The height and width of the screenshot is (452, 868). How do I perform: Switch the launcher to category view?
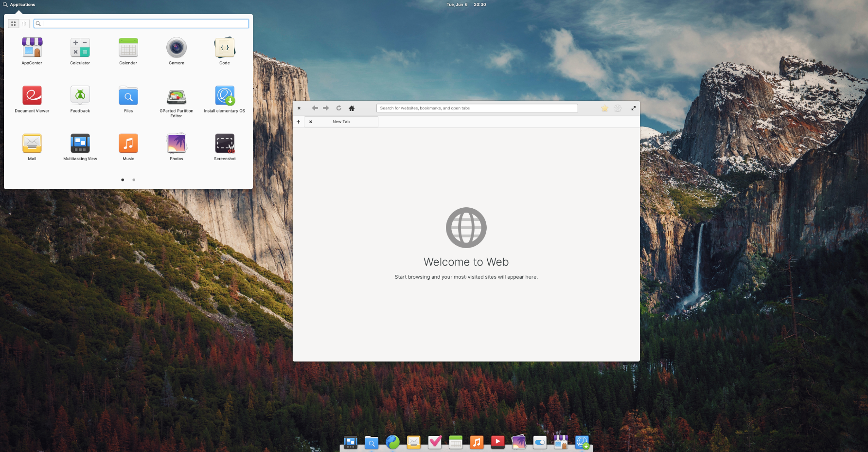click(x=24, y=23)
